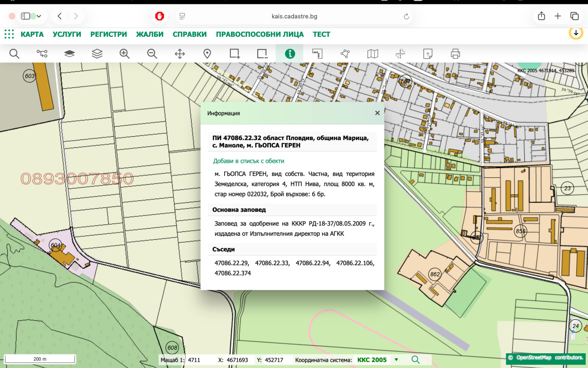Zoom in with the magnifier plus icon

pyautogui.click(x=125, y=54)
